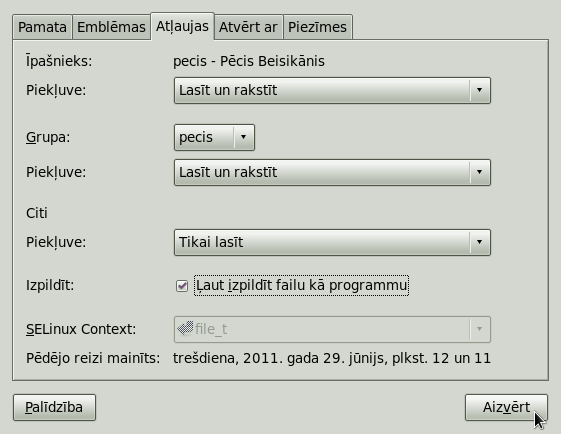
Task: Open group access dropdown Lasīt un rakstīt
Action: tap(332, 172)
